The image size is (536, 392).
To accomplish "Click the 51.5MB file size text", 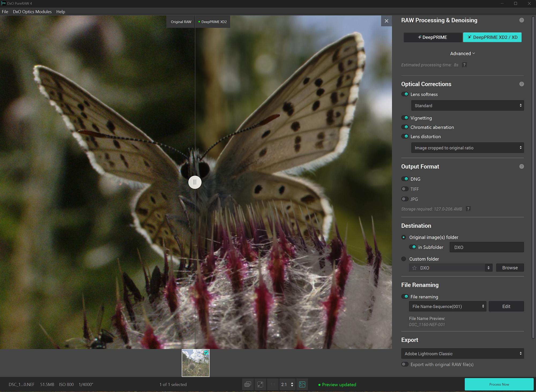I will 47,384.
